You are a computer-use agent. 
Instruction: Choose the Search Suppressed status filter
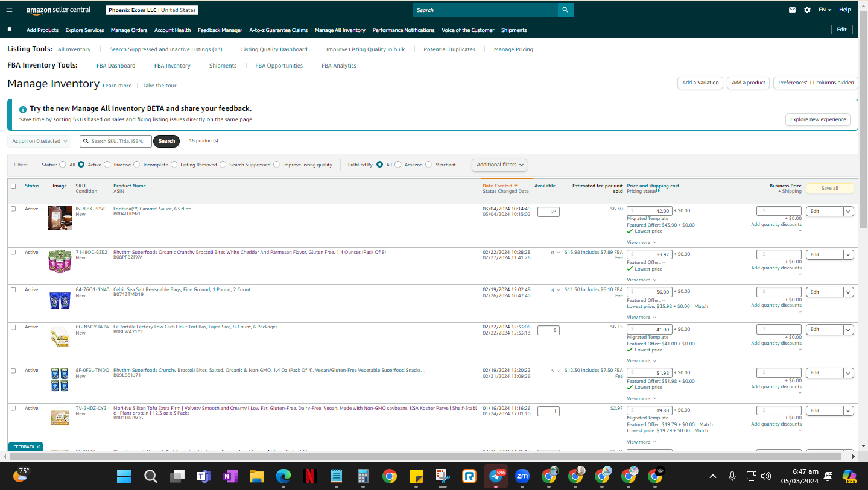[x=223, y=164]
